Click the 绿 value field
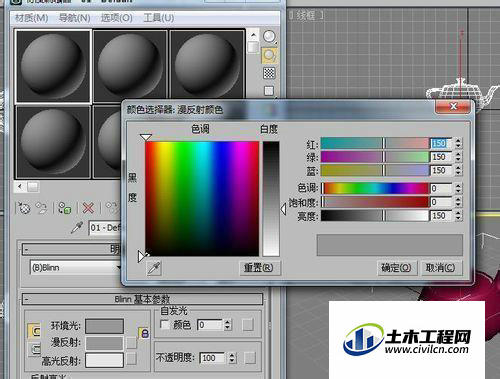This screenshot has width=500, height=379. [441, 157]
